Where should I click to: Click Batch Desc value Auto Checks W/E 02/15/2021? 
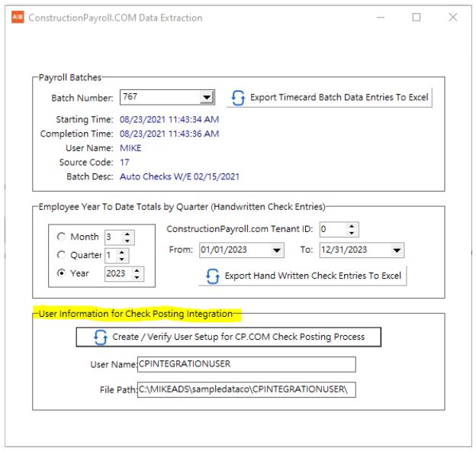(x=179, y=176)
